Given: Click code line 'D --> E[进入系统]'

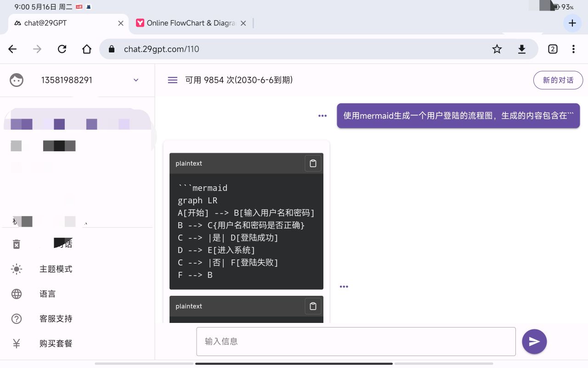Looking at the screenshot, I should point(216,250).
